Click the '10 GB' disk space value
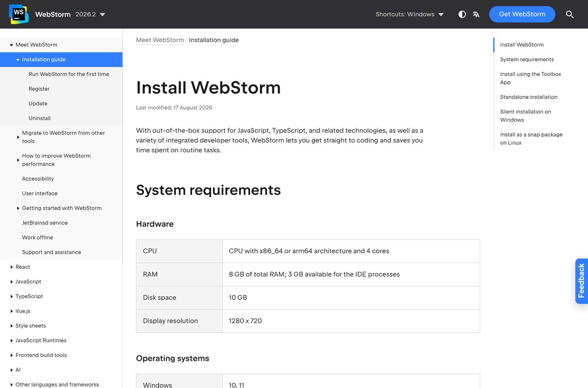Screen dimensions: 588x388 tap(238, 297)
